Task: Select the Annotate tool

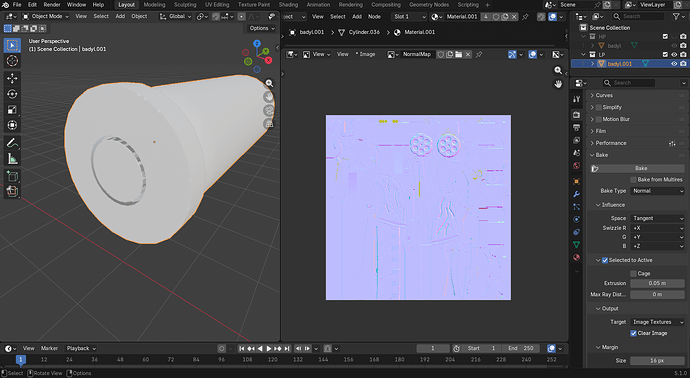Action: 12,143
